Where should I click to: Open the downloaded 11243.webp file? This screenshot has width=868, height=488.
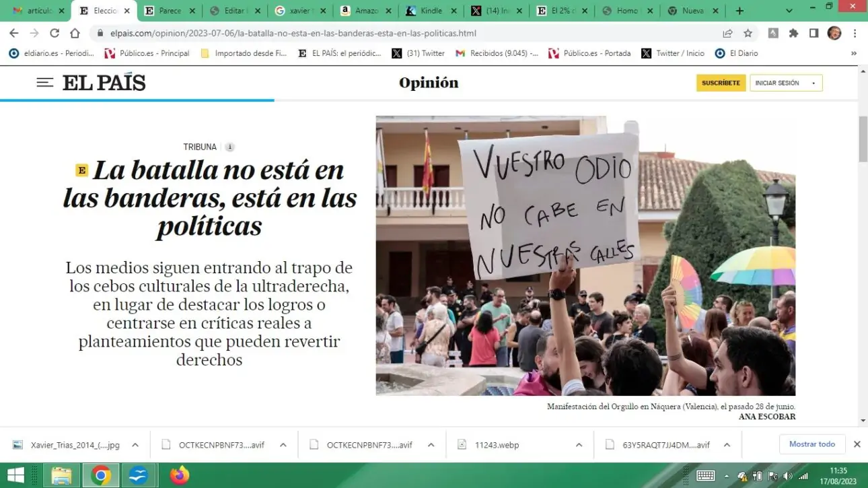click(x=489, y=445)
